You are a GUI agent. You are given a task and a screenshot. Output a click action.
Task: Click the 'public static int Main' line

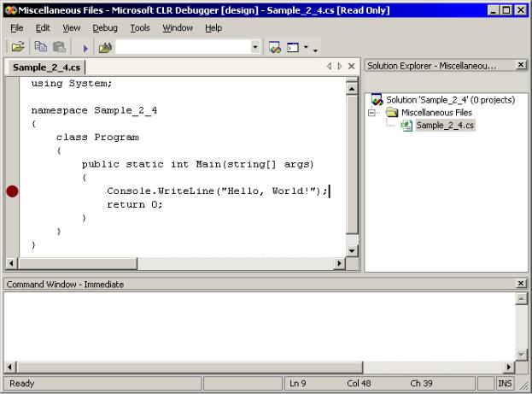(x=198, y=164)
